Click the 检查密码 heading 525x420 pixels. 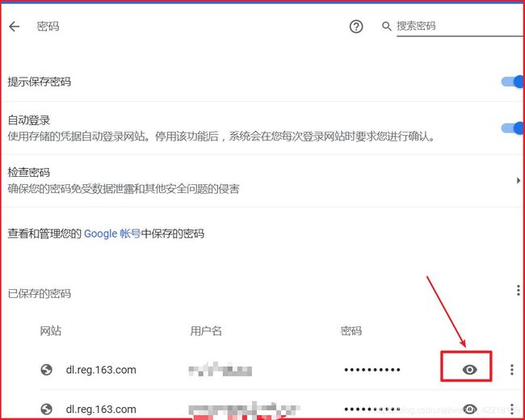point(29,173)
